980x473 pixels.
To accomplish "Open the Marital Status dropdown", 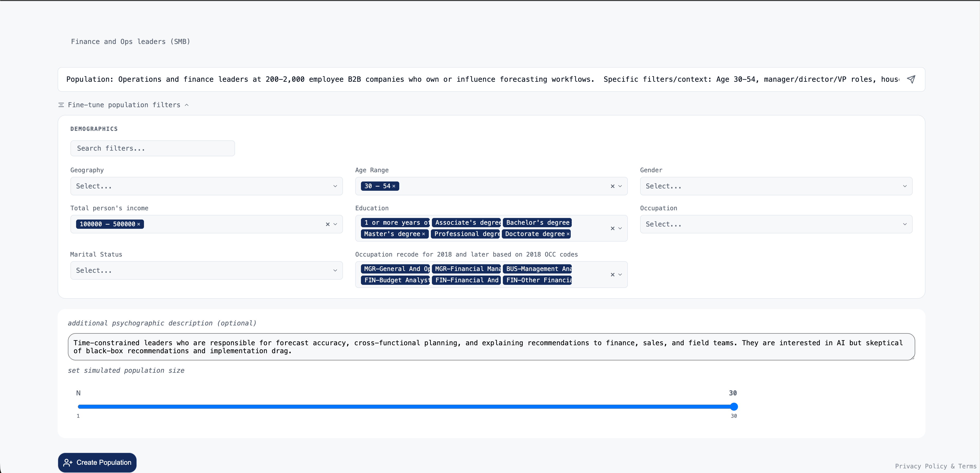I will [206, 270].
